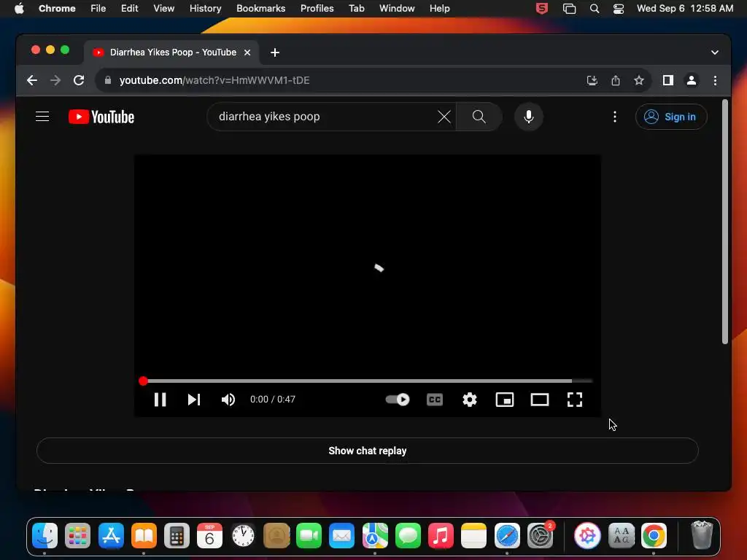
Task: Open the Tab menu
Action: click(356, 9)
